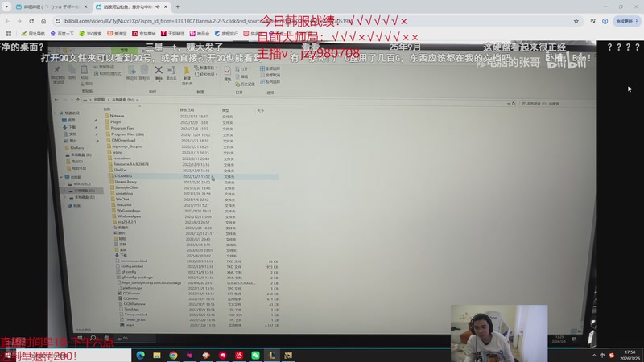
Task: Click the browser Forward arrow
Action: pyautogui.click(x=19, y=21)
